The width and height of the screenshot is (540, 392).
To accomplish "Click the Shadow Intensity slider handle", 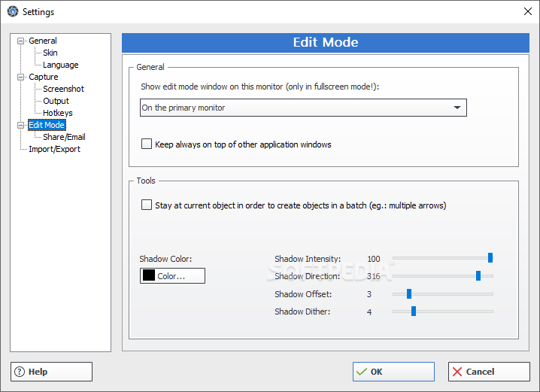I will pyautogui.click(x=490, y=257).
